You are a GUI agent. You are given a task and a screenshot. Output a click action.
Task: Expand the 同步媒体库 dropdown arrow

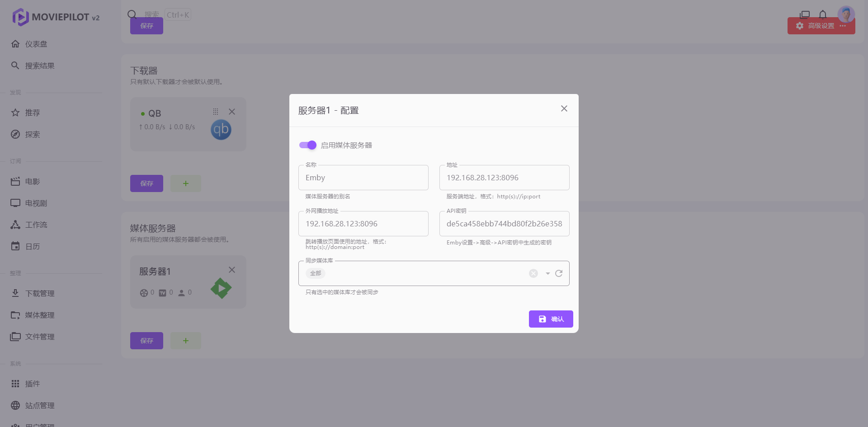(x=547, y=273)
